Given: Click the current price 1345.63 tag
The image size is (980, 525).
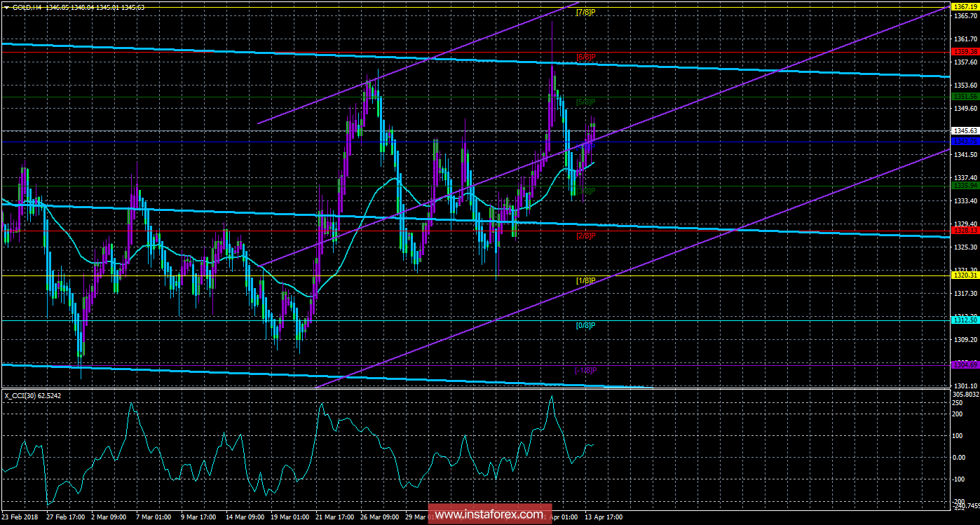Looking at the screenshot, I should coord(965,130).
